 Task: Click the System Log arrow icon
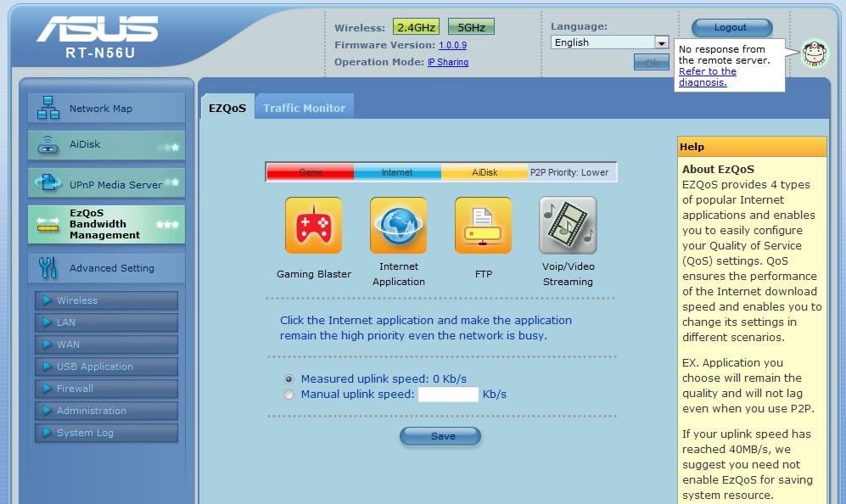(x=47, y=433)
